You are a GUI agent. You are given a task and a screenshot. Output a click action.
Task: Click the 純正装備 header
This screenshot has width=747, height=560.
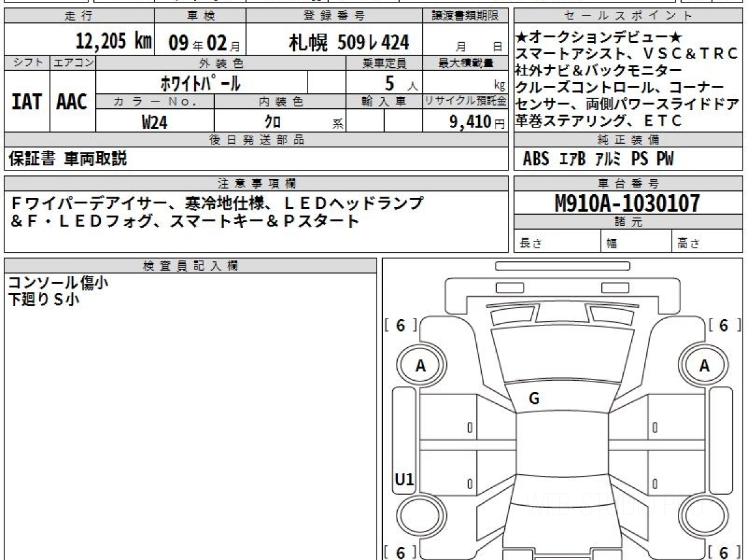click(x=629, y=140)
